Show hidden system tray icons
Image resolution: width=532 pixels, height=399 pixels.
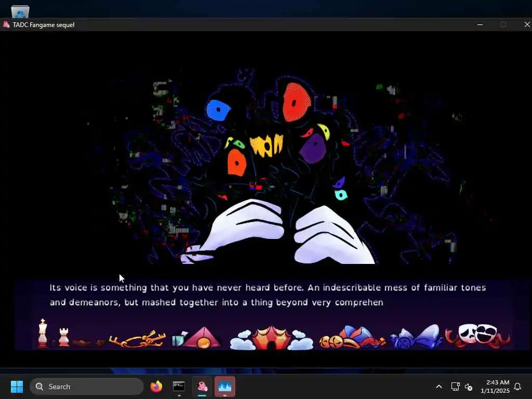click(x=438, y=387)
